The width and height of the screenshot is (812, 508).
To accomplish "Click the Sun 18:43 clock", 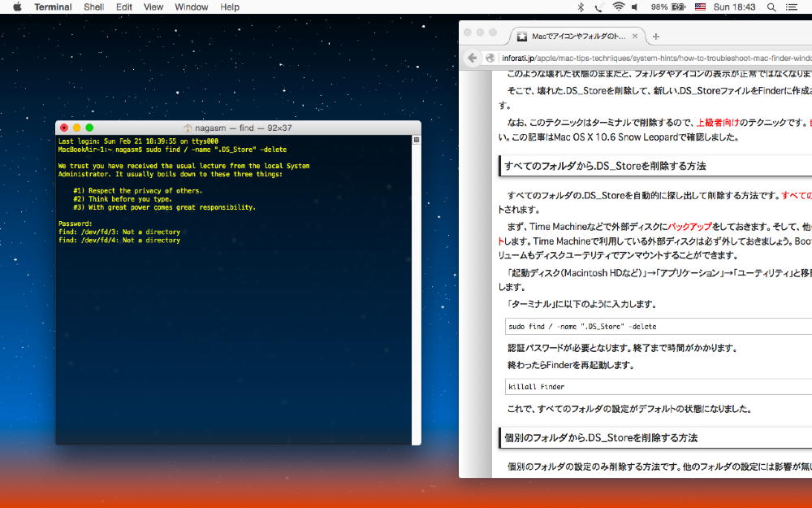I will 734,7.
